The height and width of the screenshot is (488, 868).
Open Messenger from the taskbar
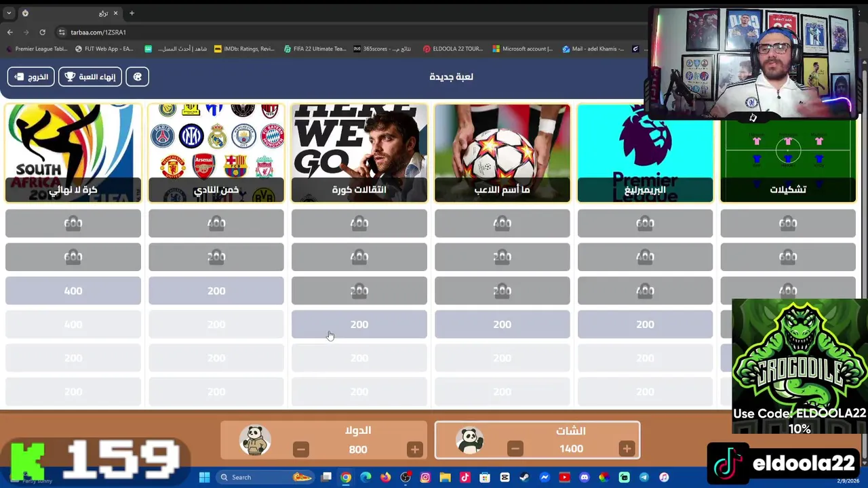pos(545,477)
